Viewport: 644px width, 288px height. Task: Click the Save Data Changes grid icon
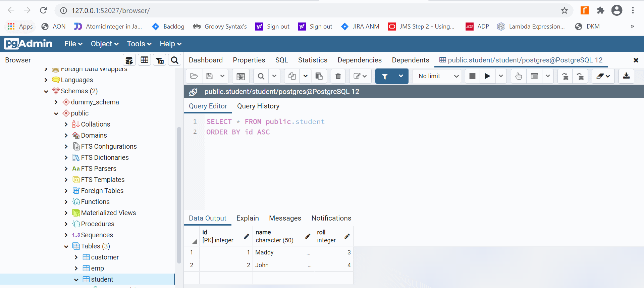pyautogui.click(x=240, y=76)
